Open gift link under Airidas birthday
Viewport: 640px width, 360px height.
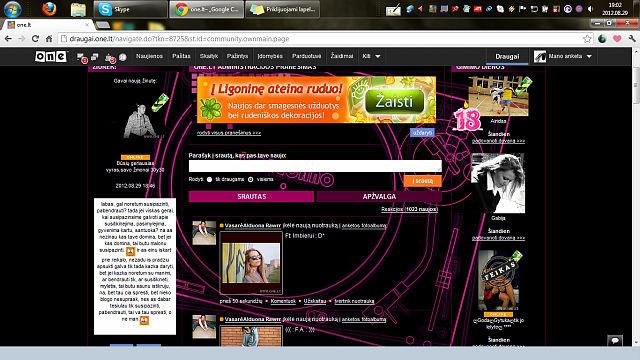[x=498, y=141]
